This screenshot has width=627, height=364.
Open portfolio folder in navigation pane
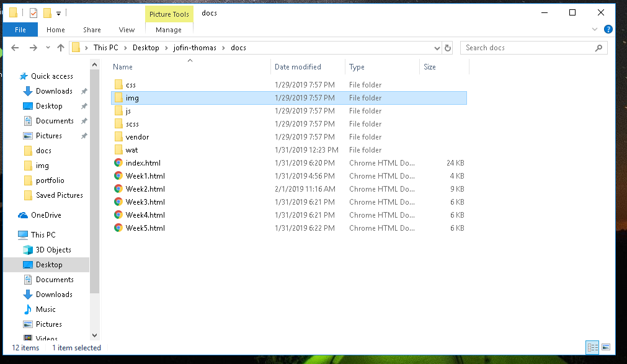tap(50, 180)
